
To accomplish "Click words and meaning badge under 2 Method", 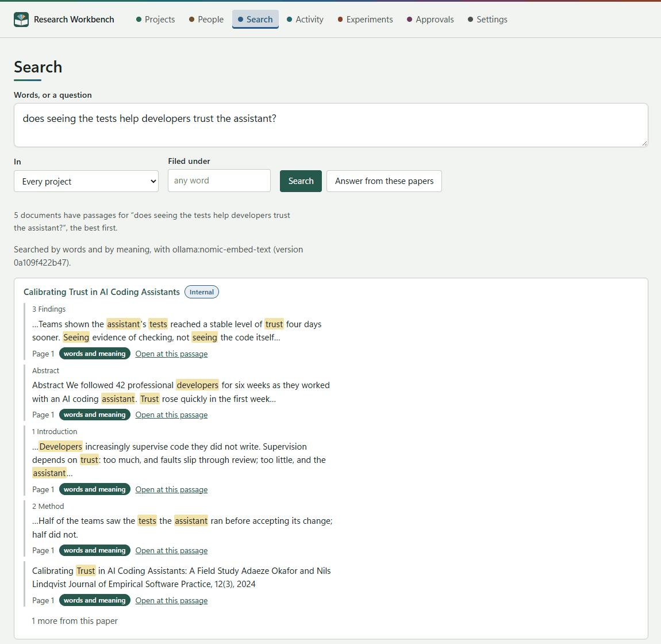I will click(x=94, y=550).
